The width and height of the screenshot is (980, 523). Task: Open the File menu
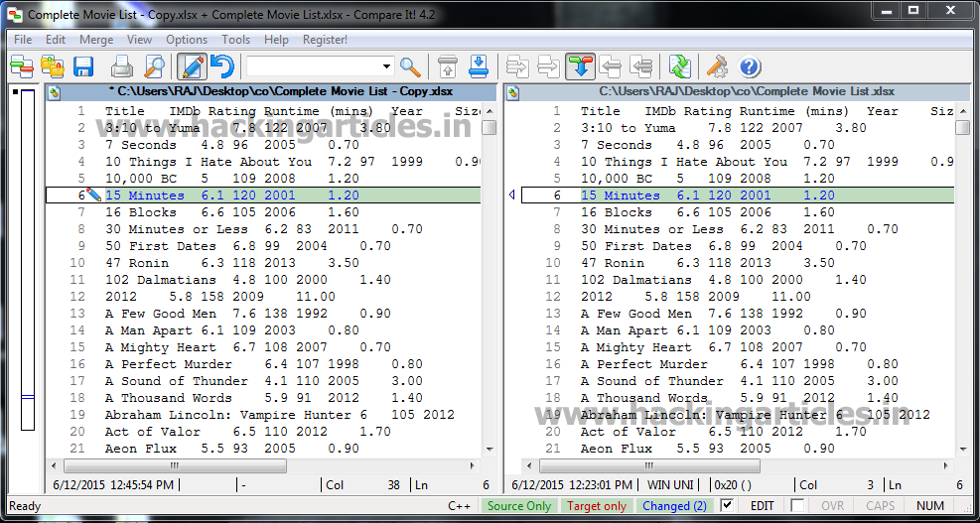click(x=23, y=40)
